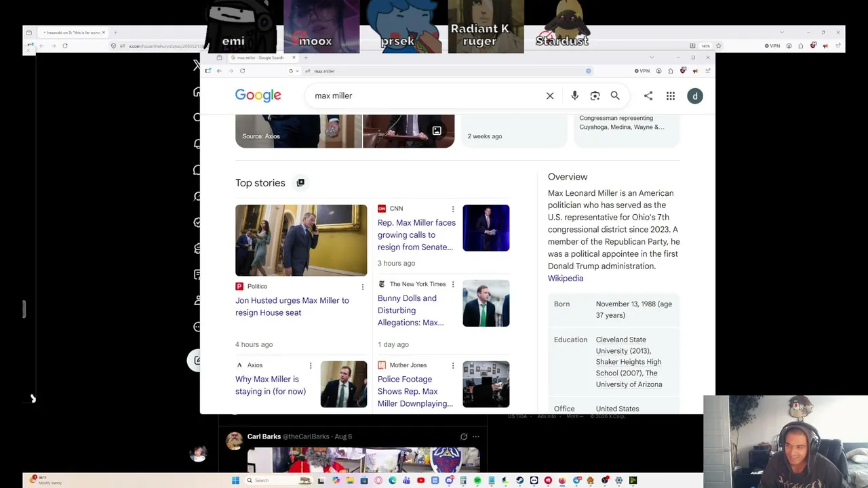Open the more menu on Carl Barks post
This screenshot has height=488, width=868.
tap(475, 436)
